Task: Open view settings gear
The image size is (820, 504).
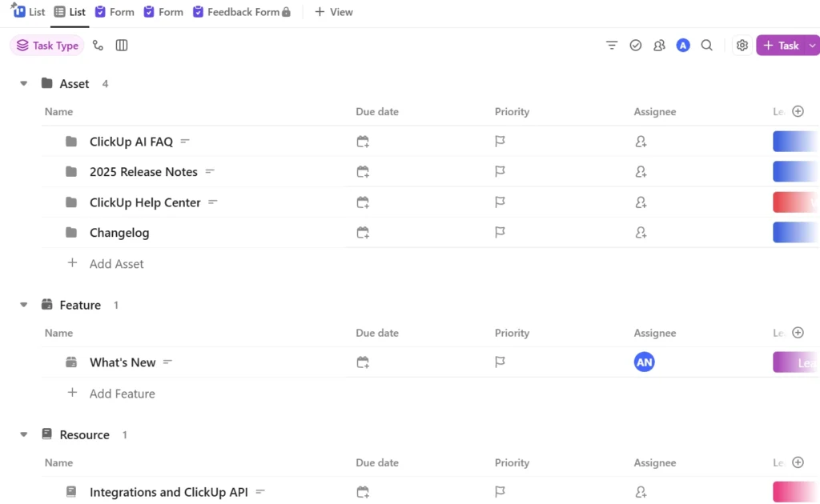Action: (x=742, y=46)
